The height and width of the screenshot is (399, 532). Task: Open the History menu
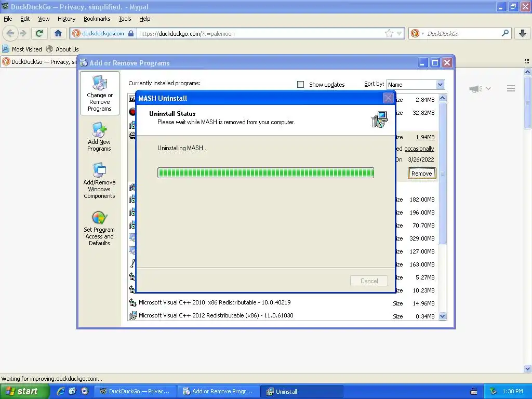(66, 19)
